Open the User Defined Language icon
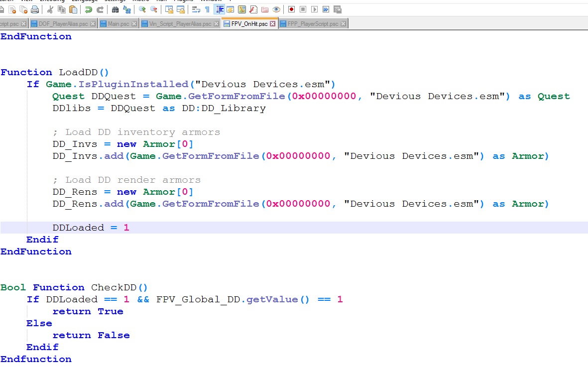This screenshot has width=588, height=375. [231, 10]
